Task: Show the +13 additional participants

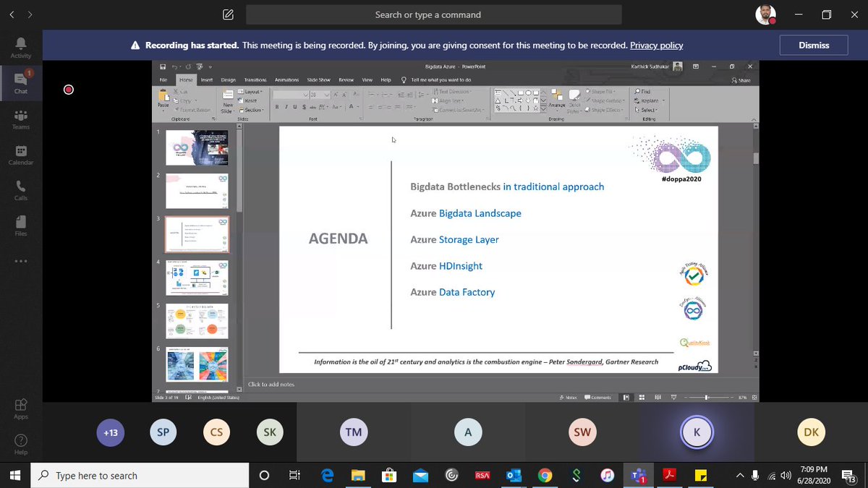Action: (x=110, y=432)
